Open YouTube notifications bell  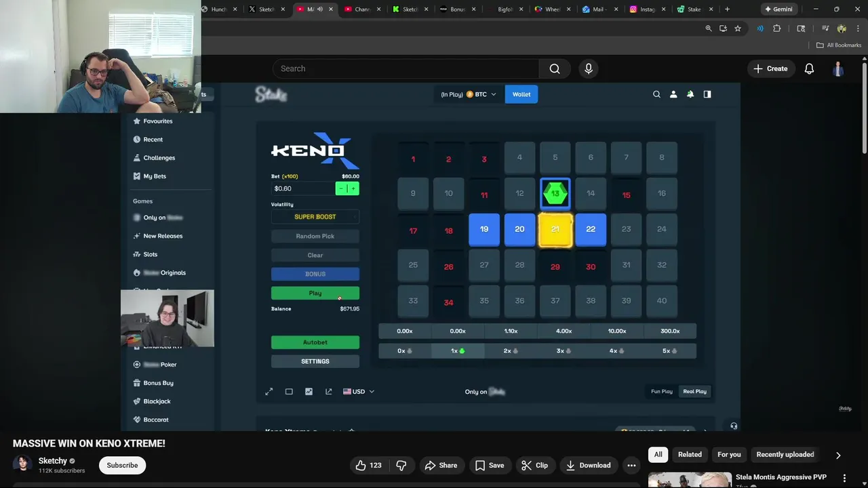tap(809, 68)
